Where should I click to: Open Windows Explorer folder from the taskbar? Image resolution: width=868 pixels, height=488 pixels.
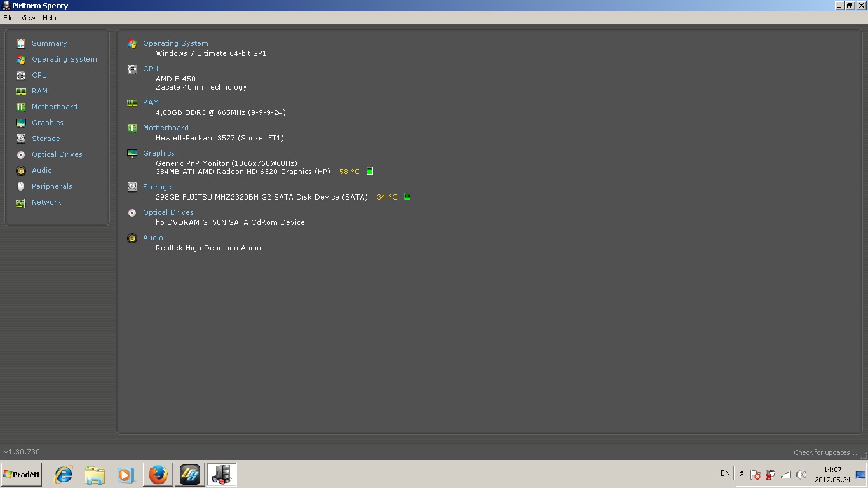point(95,475)
